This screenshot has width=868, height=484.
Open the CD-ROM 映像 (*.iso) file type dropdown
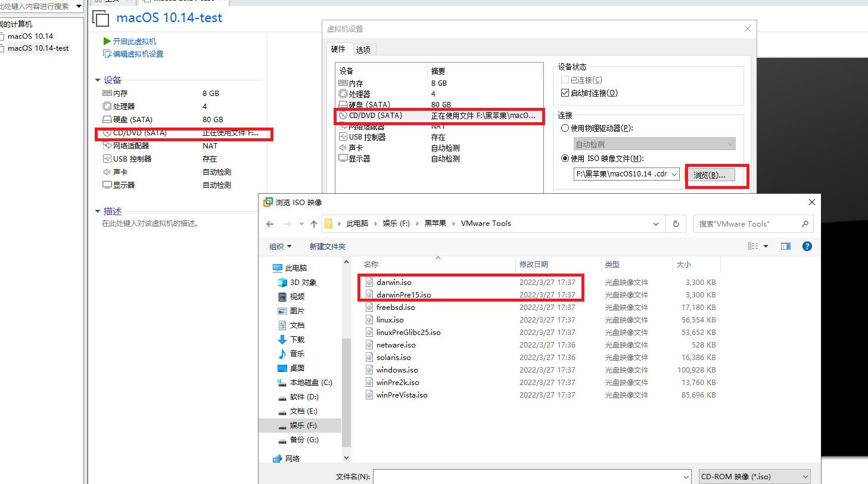coord(754,476)
